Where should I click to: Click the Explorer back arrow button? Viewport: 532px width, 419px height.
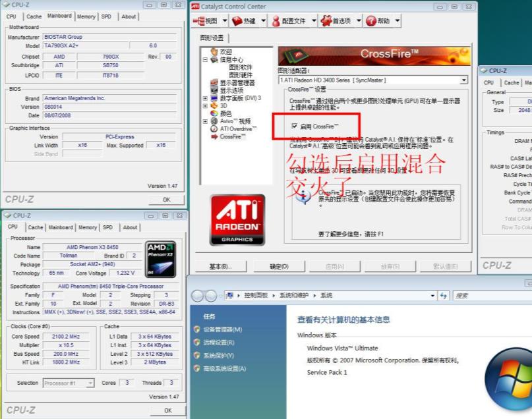(198, 296)
